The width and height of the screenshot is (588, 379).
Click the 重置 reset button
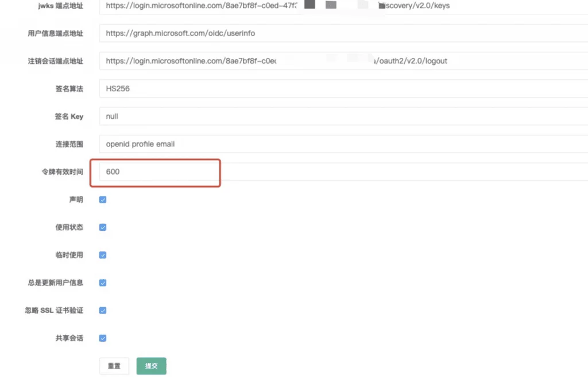pos(114,366)
